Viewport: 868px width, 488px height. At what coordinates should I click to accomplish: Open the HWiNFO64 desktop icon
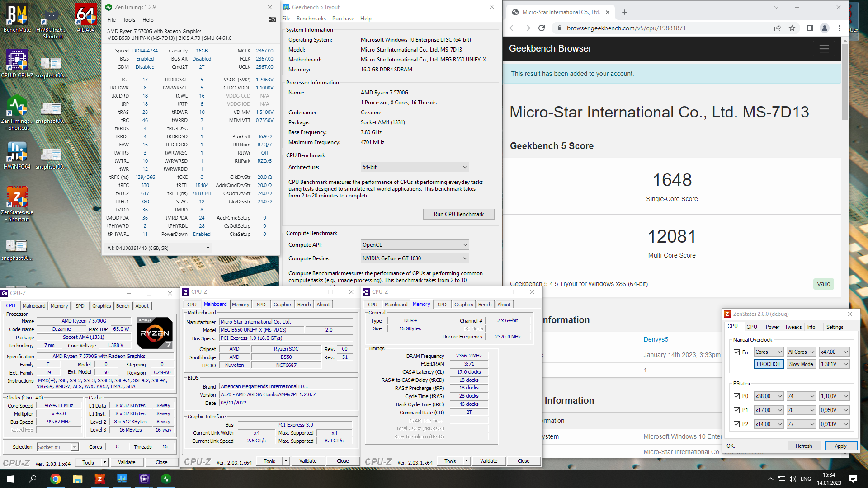click(x=17, y=155)
